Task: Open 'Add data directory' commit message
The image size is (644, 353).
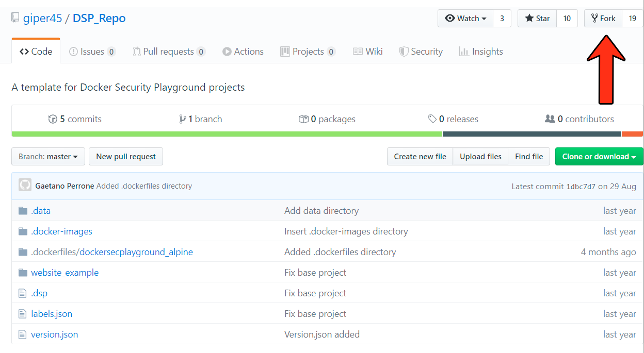Action: [321, 211]
